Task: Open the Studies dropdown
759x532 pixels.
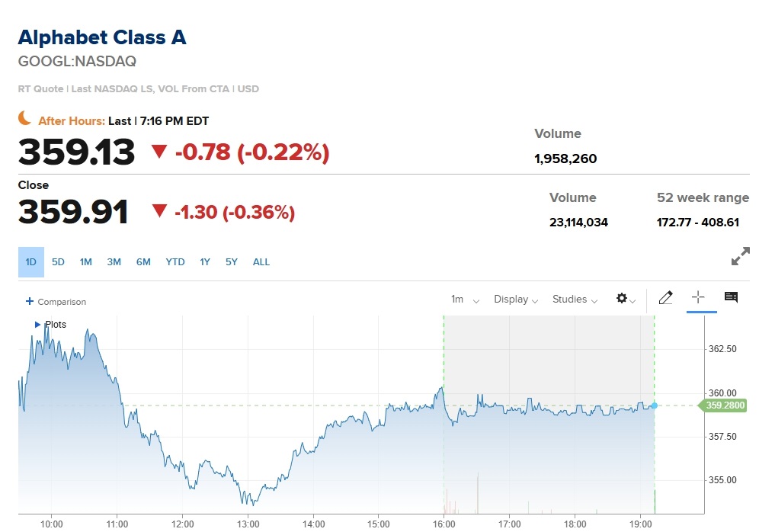Action: coord(575,300)
